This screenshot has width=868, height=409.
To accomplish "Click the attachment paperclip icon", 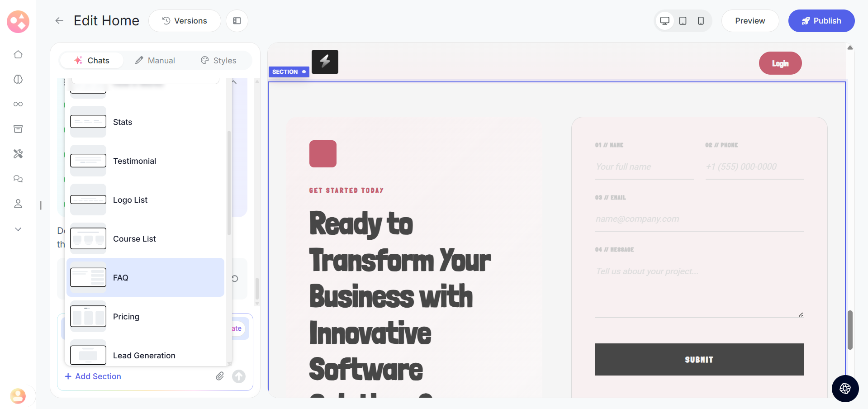I will [x=220, y=376].
